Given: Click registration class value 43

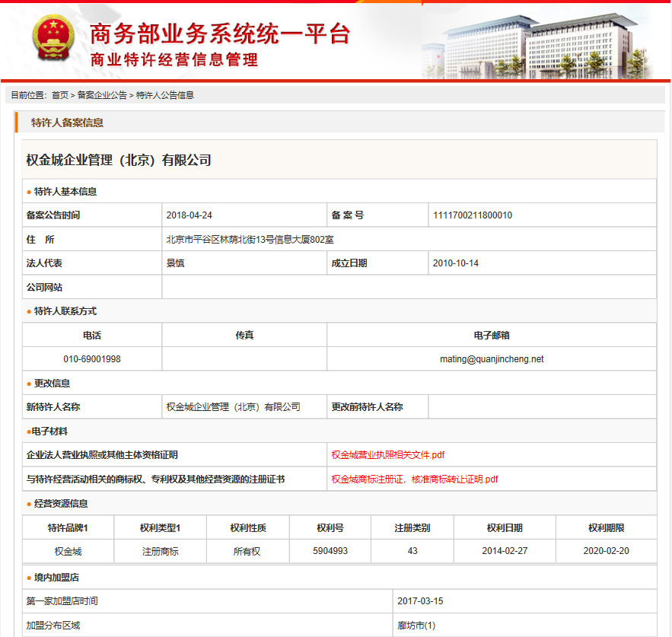Looking at the screenshot, I should click(412, 551).
